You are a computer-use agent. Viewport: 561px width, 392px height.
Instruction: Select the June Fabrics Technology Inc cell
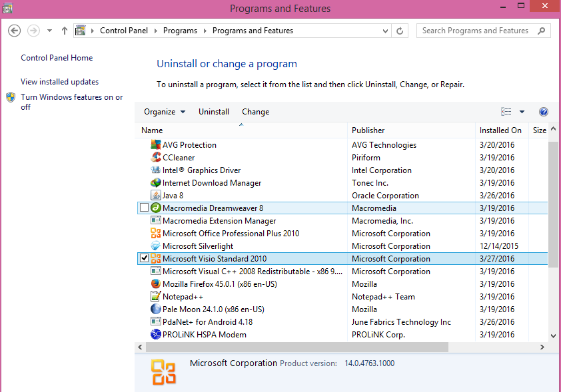click(x=401, y=322)
